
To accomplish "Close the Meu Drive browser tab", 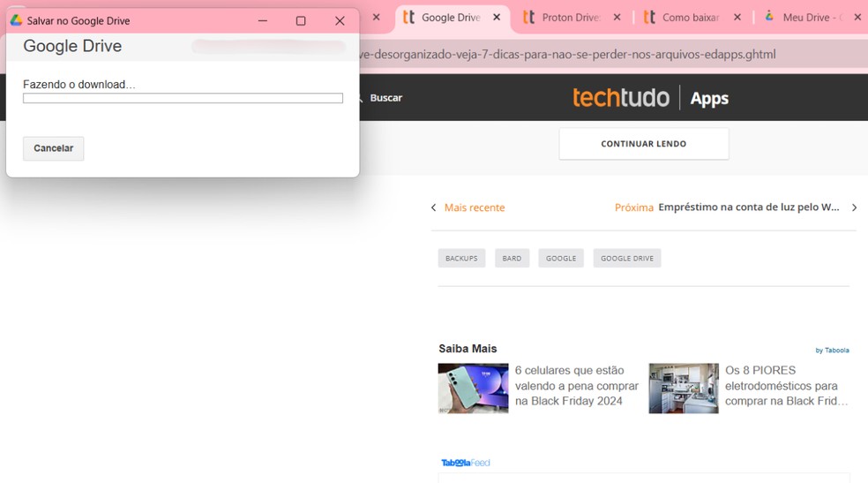I will 857,17.
